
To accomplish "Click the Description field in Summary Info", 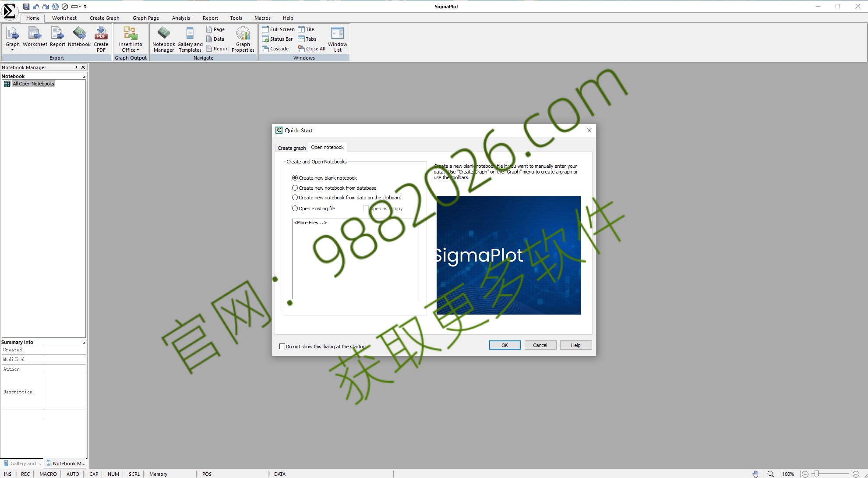I will [65, 392].
